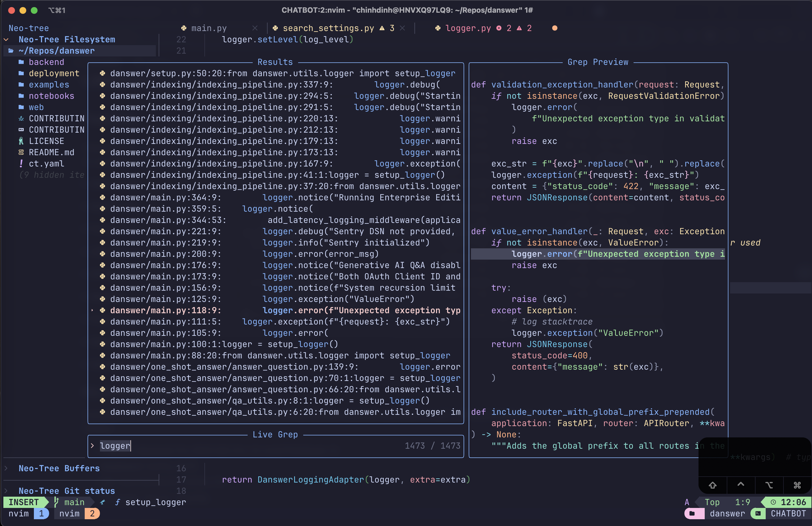Click the backend folder icon

coord(21,62)
